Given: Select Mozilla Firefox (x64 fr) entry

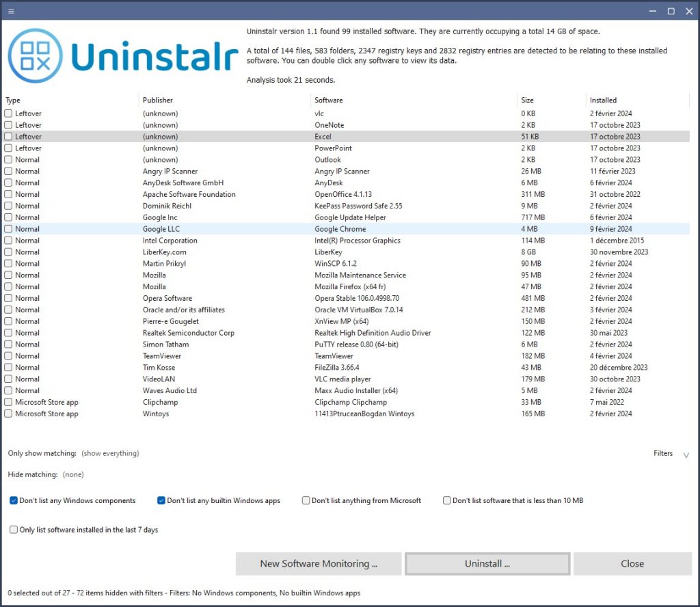Looking at the screenshot, I should [347, 287].
